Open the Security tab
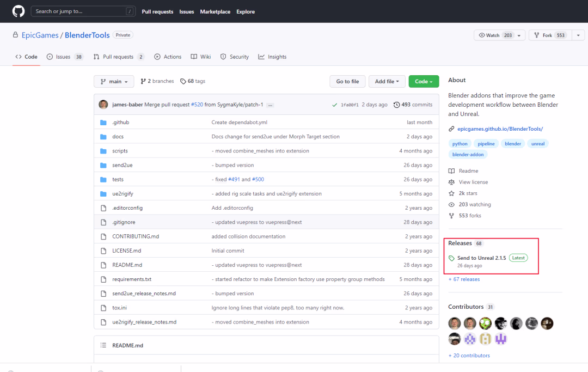Image resolution: width=588 pixels, height=372 pixels. pyautogui.click(x=235, y=57)
